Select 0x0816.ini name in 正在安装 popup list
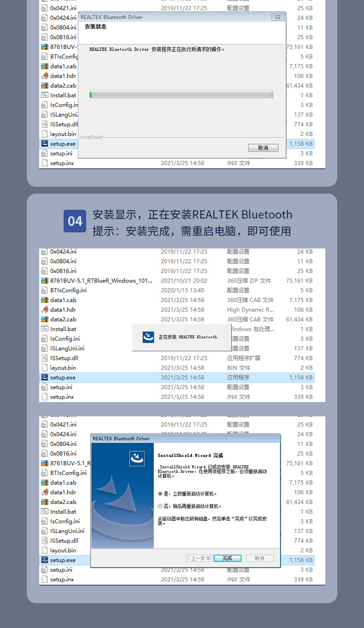Viewport: 364px width, 628px height. point(64,271)
